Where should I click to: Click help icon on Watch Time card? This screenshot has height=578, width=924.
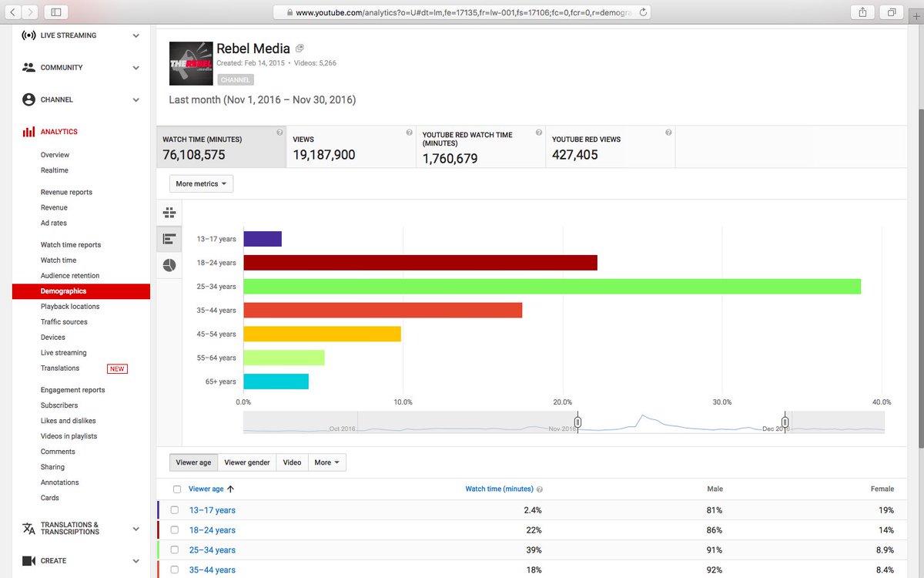279,133
